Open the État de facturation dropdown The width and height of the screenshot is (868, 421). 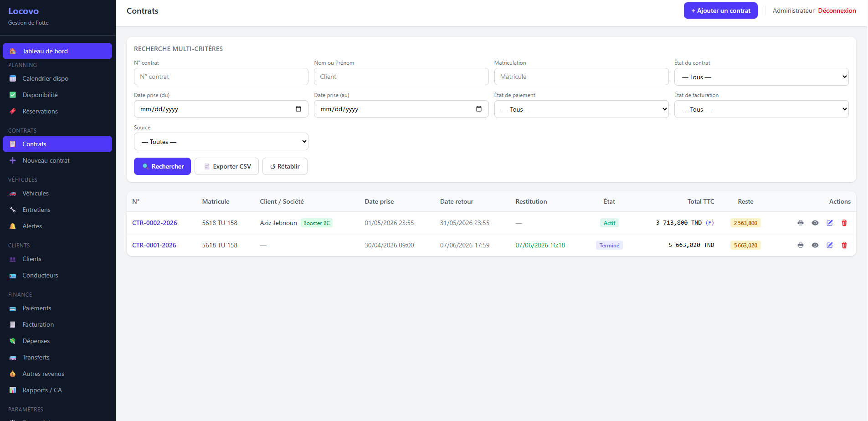[761, 109]
